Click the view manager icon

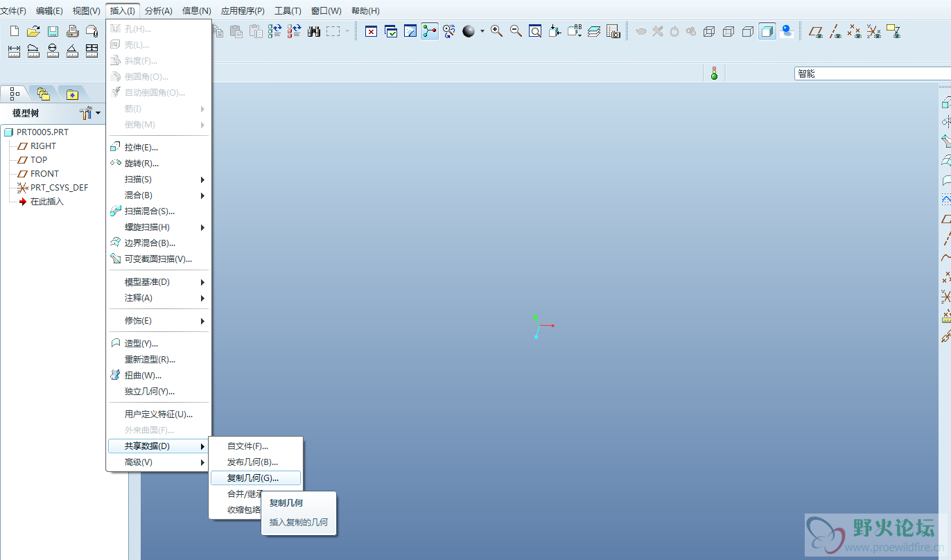tap(613, 31)
